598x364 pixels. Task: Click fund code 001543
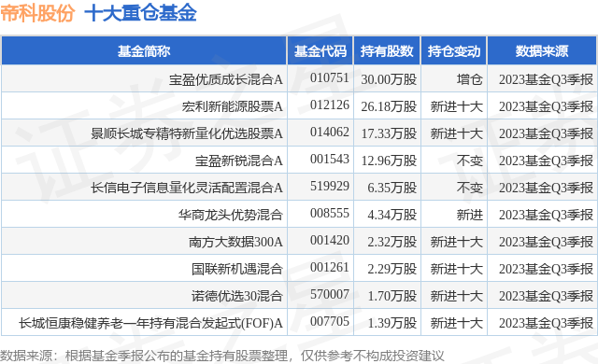[x=330, y=159]
